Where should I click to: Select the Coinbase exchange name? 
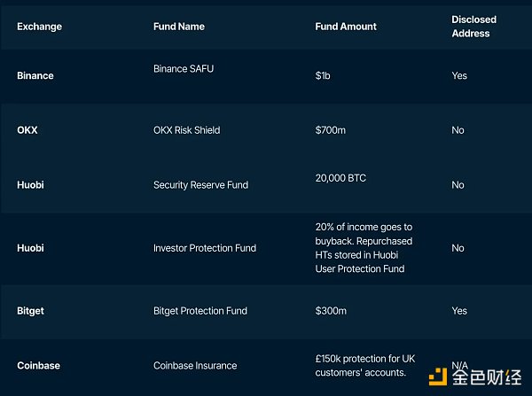38,366
